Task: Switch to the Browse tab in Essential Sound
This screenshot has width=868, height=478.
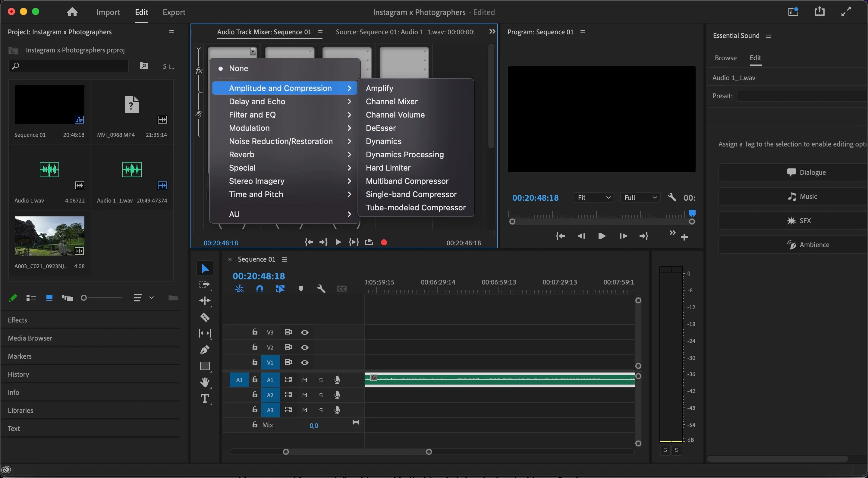Action: pyautogui.click(x=725, y=58)
